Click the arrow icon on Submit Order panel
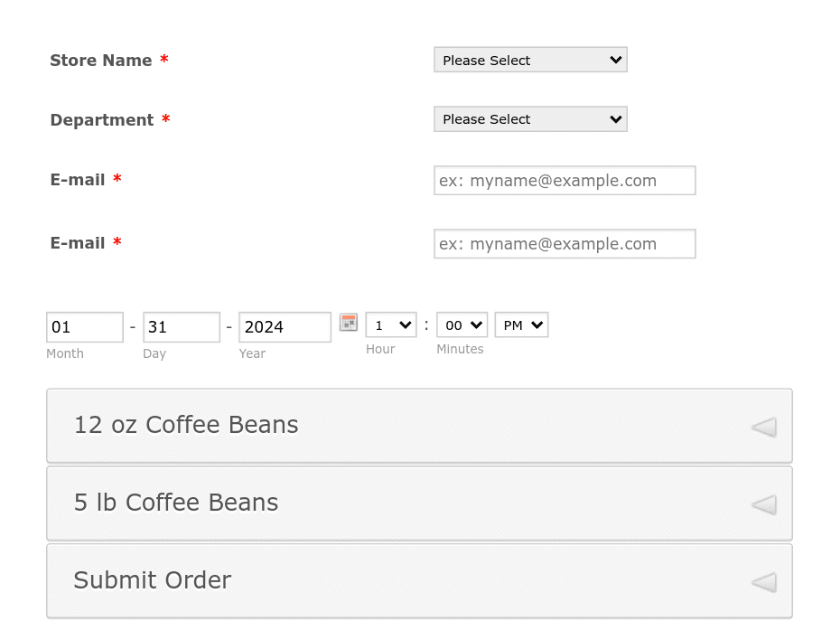 point(763,581)
